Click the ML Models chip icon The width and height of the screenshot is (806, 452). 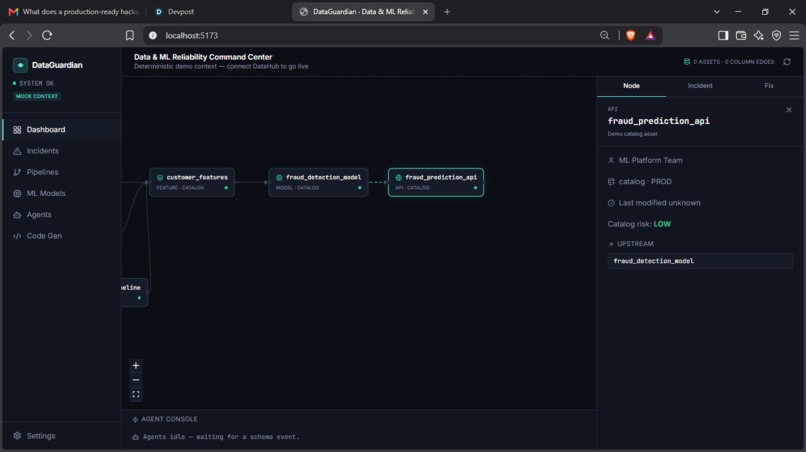17,193
